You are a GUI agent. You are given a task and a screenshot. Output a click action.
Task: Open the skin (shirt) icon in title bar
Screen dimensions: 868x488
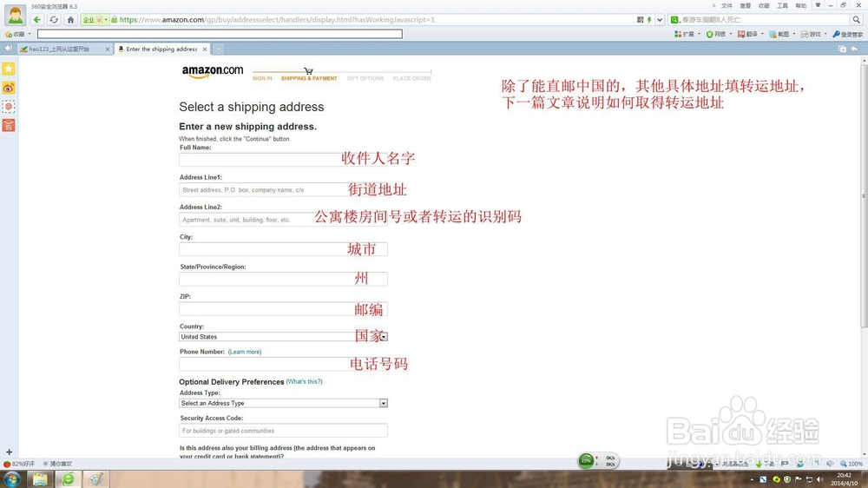[818, 5]
